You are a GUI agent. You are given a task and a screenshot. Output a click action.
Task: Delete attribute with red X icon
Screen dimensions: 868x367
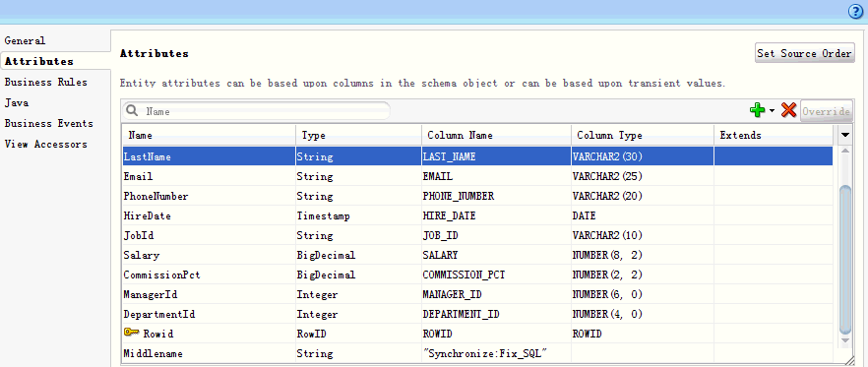(788, 111)
